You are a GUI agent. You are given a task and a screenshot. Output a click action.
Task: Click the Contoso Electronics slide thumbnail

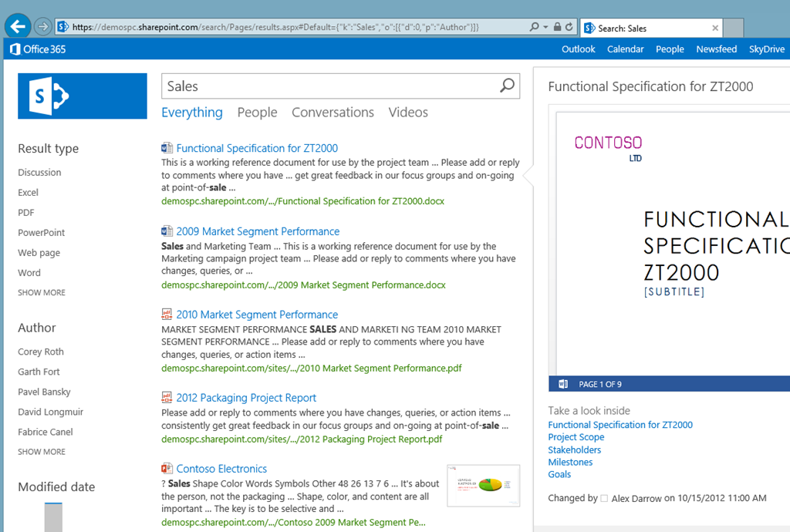483,485
